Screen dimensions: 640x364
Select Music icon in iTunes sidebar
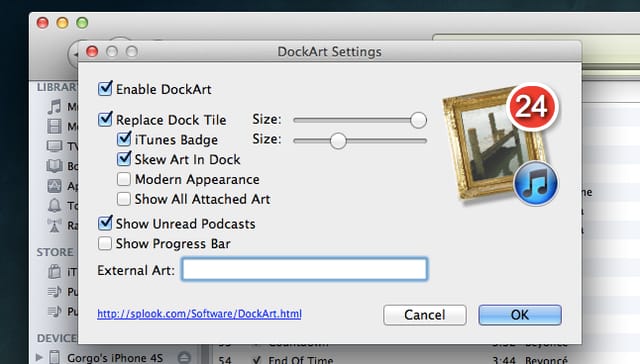tap(54, 107)
